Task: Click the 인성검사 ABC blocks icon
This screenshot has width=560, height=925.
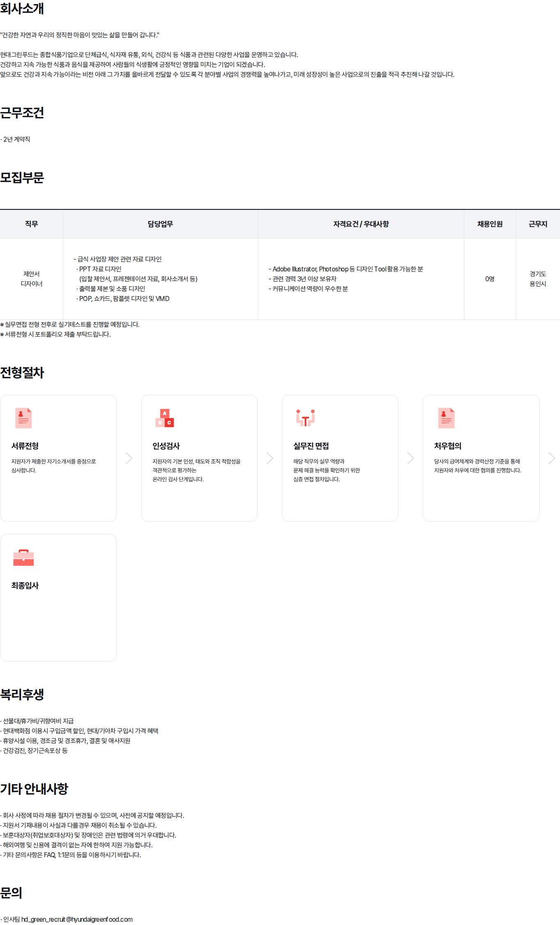Action: [165, 418]
